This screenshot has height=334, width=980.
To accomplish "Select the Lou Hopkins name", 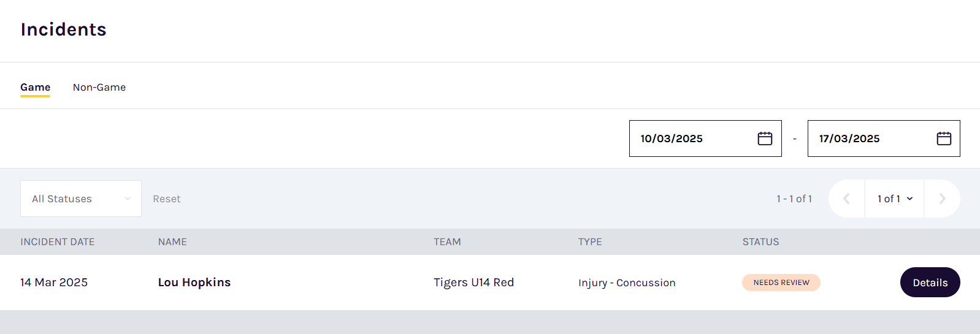I will click(x=194, y=283).
